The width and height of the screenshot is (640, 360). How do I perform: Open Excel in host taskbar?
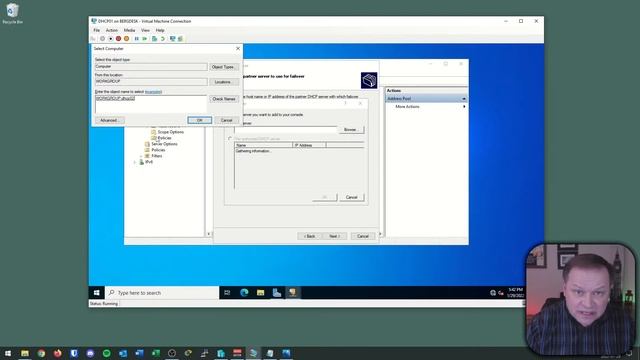click(156, 353)
